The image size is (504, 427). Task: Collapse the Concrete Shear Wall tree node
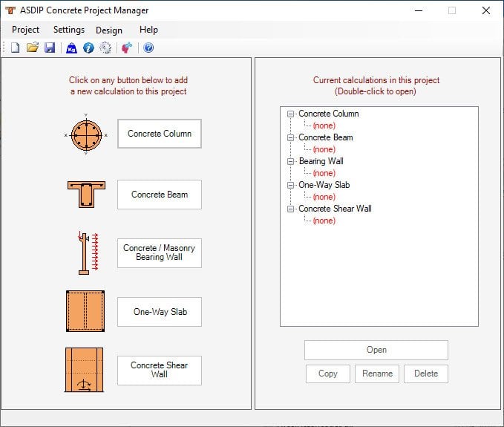point(290,209)
